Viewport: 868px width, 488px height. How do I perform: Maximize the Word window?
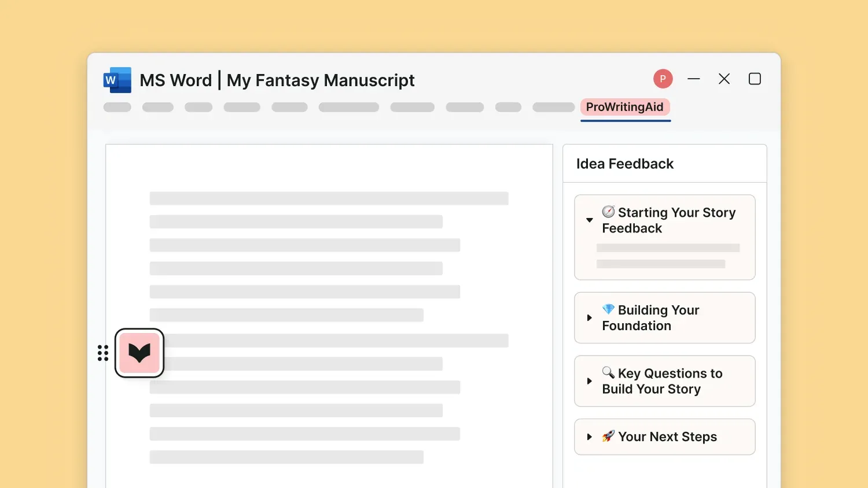(x=755, y=79)
